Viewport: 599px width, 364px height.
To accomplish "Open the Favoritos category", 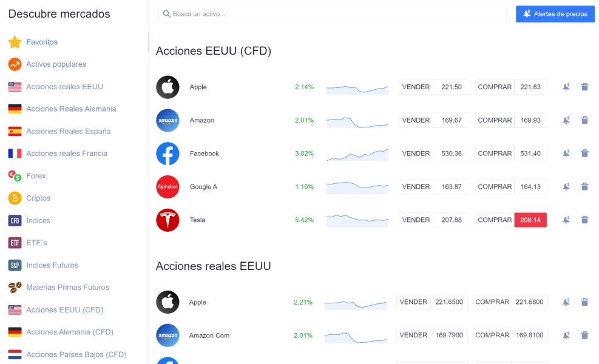I will click(42, 42).
